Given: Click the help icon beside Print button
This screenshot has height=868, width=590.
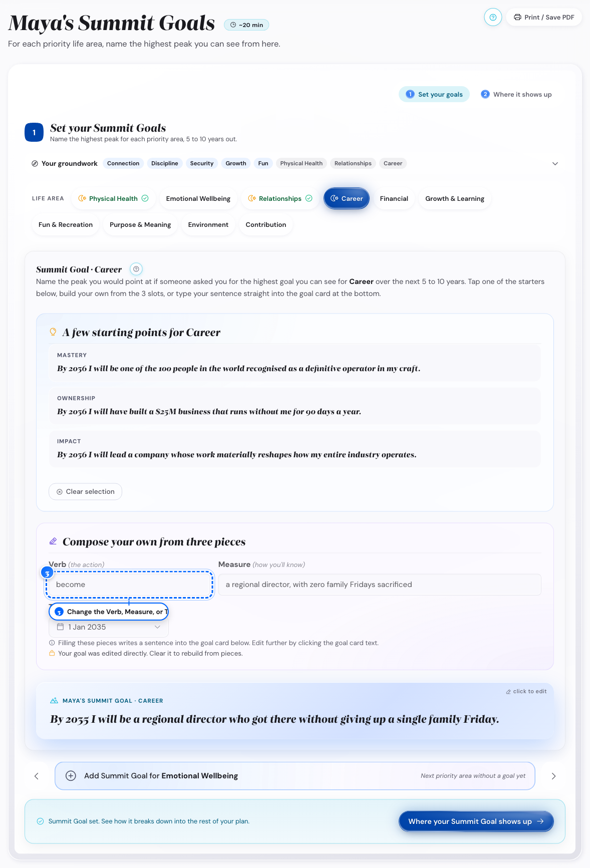Looking at the screenshot, I should point(493,17).
